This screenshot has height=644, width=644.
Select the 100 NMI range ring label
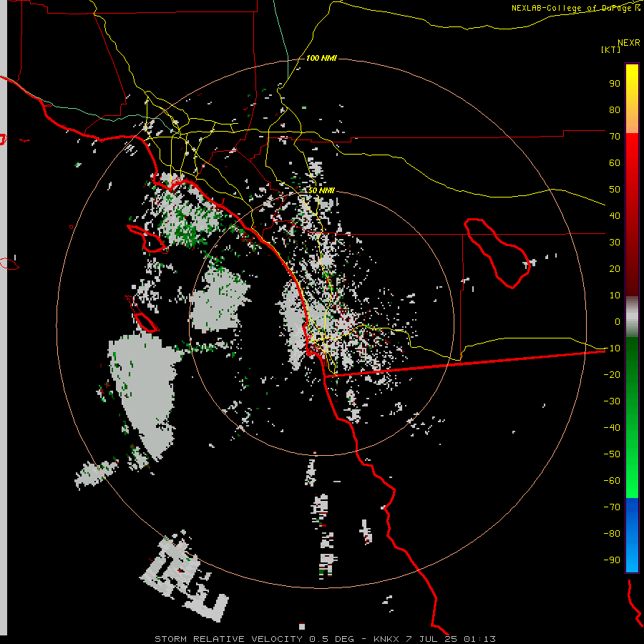[321, 58]
